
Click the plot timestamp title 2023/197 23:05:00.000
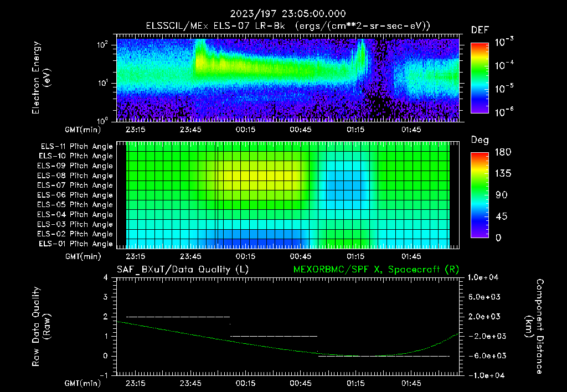click(x=288, y=14)
